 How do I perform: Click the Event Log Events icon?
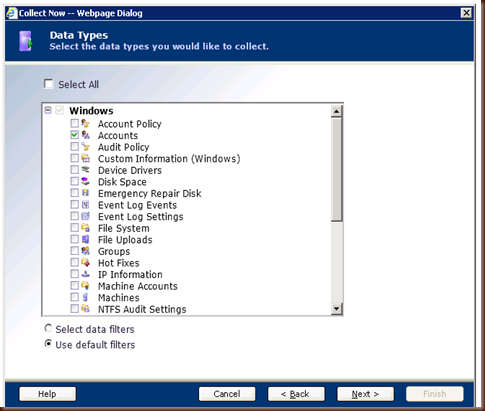86,204
